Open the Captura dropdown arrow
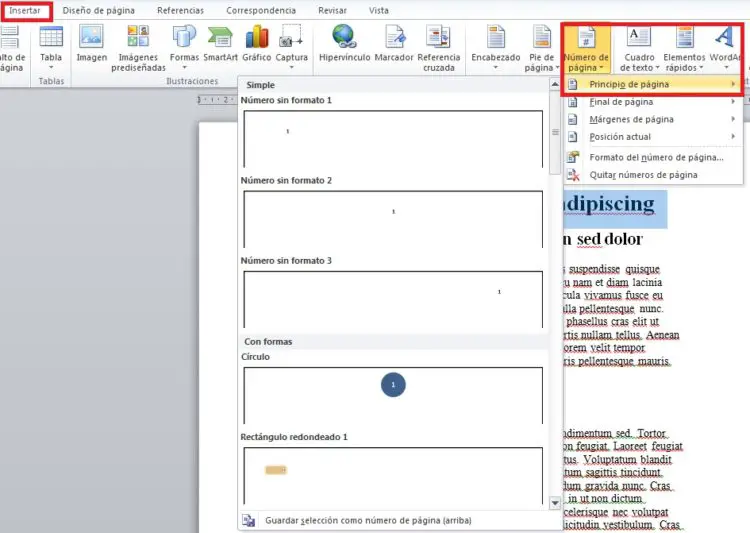This screenshot has width=750, height=533. [291, 67]
